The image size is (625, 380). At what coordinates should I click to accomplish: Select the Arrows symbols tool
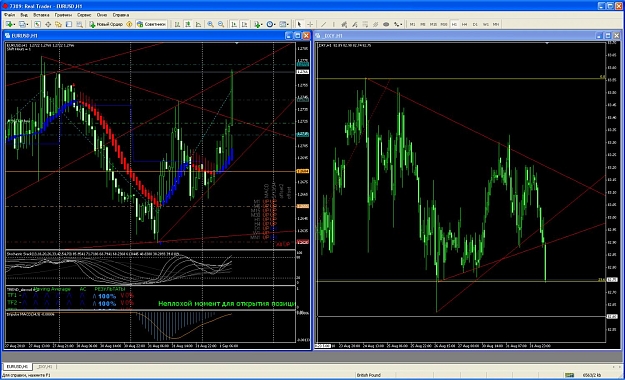click(396, 24)
